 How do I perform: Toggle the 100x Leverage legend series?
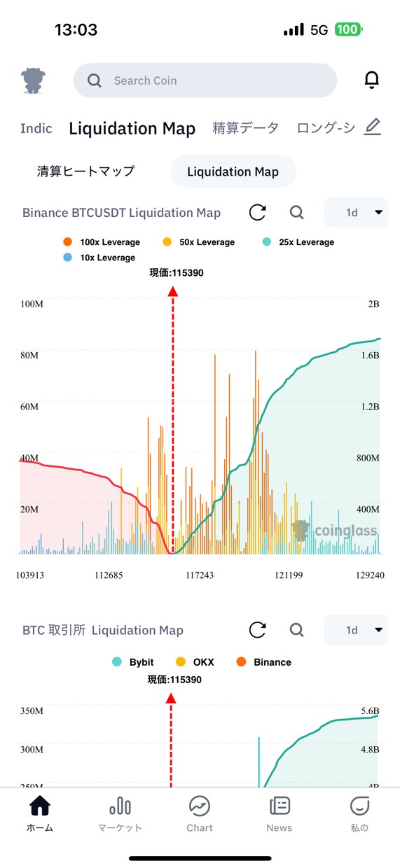tap(102, 242)
